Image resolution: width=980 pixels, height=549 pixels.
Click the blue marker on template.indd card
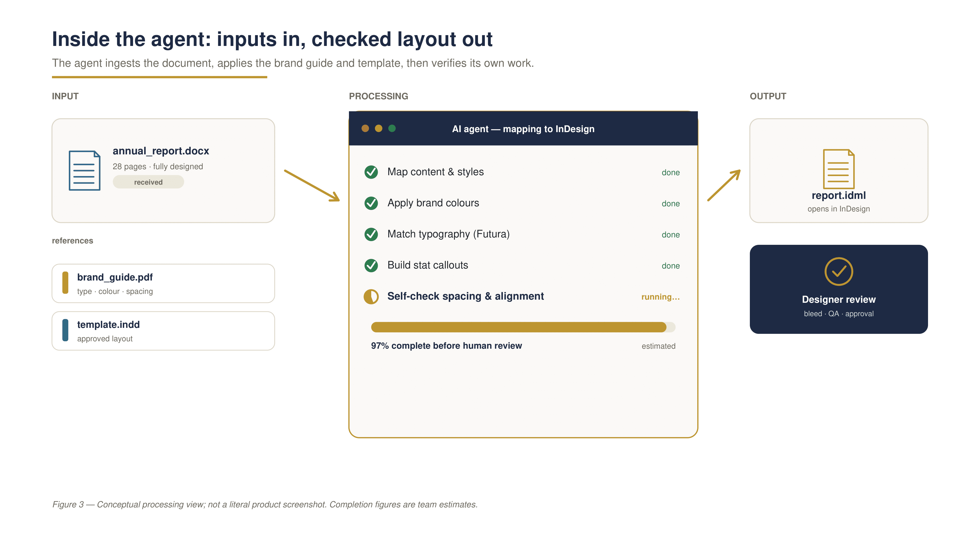pos(65,330)
